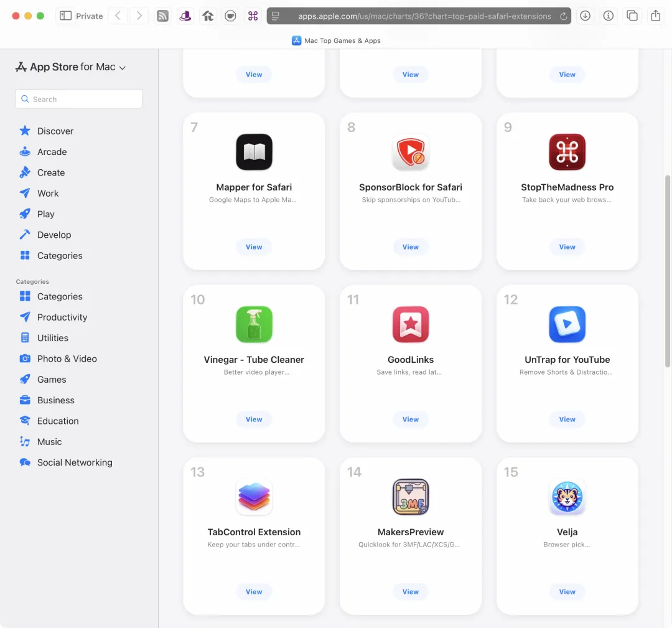View the Velja app
The height and width of the screenshot is (628, 672).
[x=567, y=591]
